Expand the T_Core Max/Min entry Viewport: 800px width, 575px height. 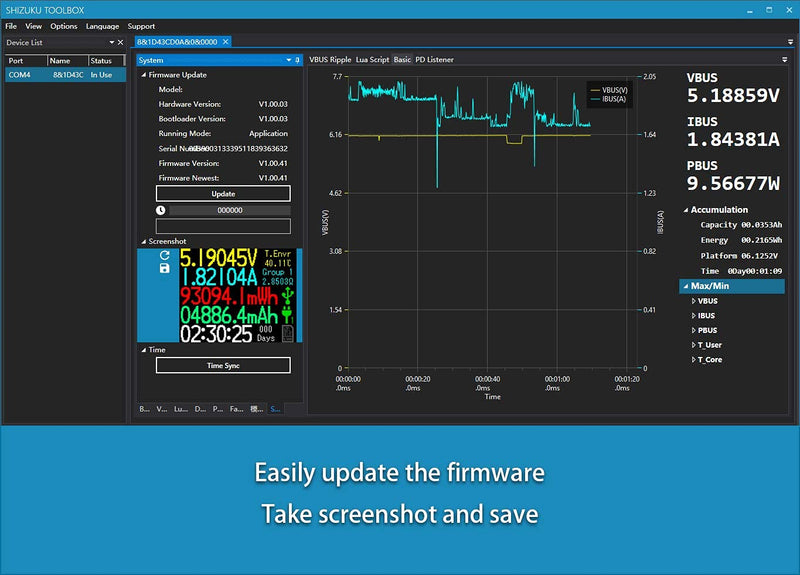[693, 360]
